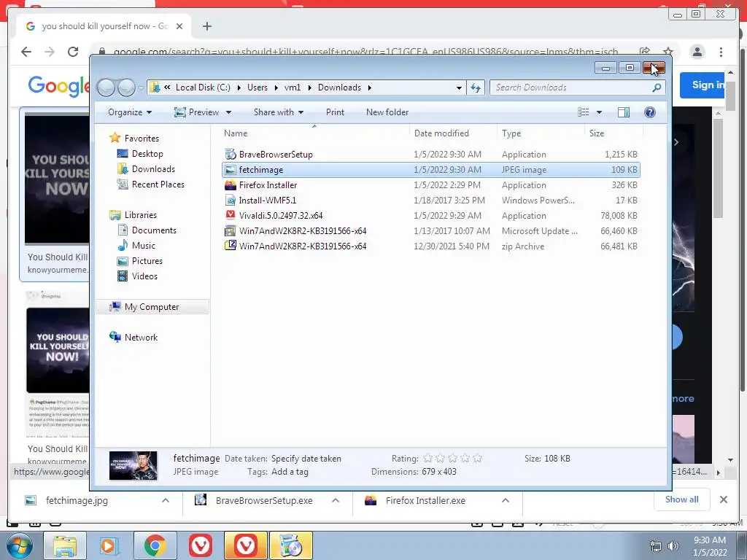The image size is (747, 560).
Task: Expand the view options dropdown arrow
Action: [x=600, y=112]
